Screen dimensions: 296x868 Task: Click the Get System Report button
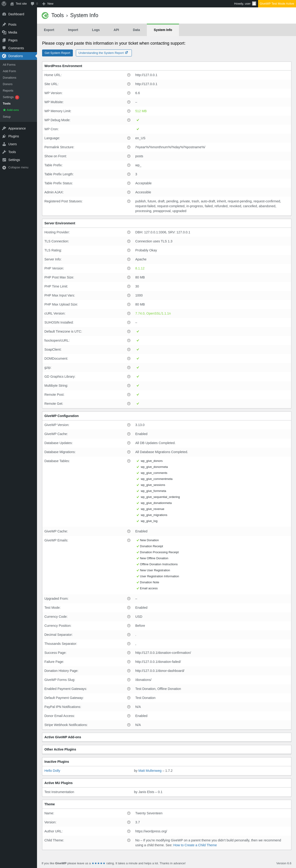coord(57,53)
